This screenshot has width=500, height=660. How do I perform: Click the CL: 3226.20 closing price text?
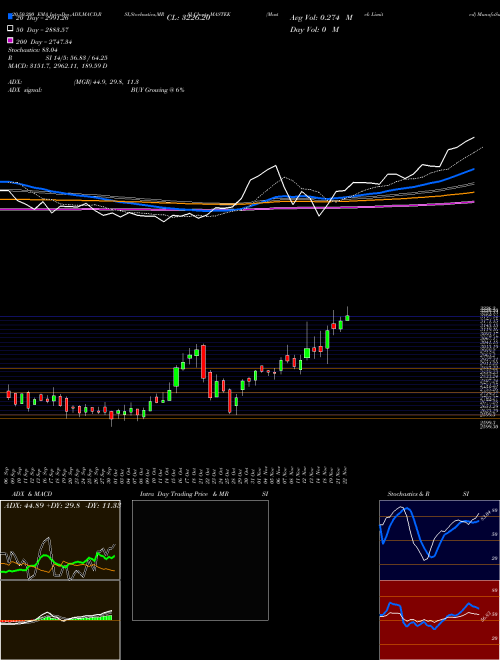click(188, 18)
